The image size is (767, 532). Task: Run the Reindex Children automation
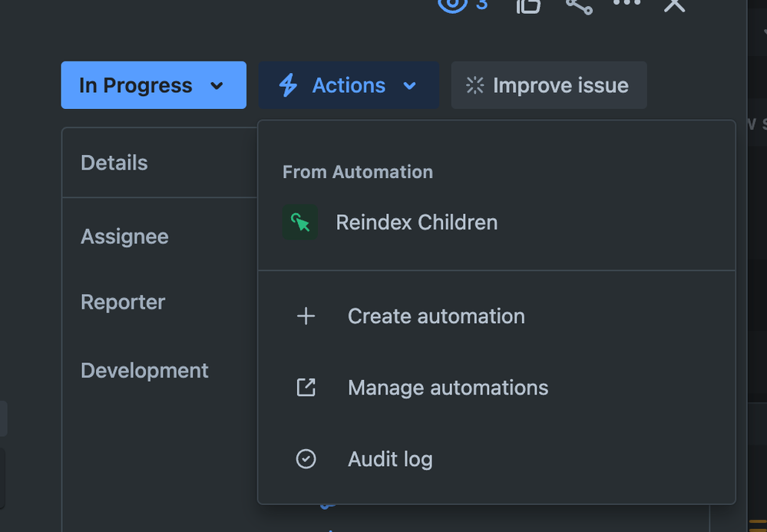tap(416, 223)
